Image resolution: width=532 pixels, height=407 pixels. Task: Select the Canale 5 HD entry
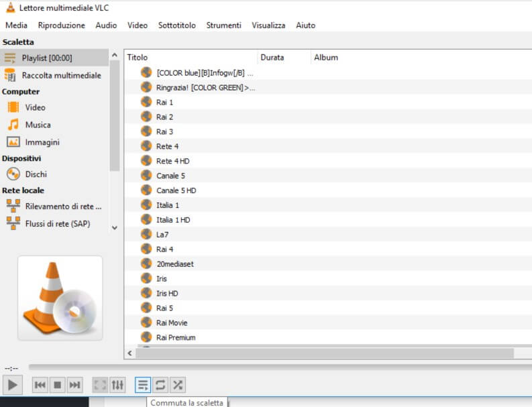click(329, 190)
